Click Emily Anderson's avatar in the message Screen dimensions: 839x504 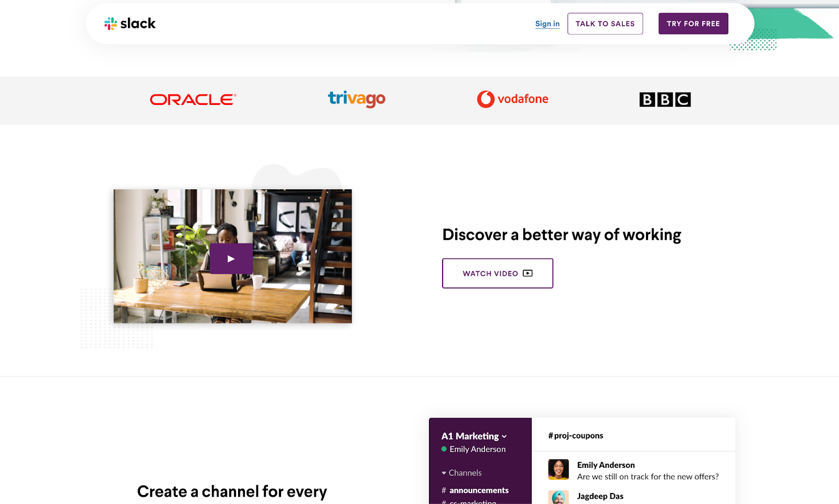558,469
